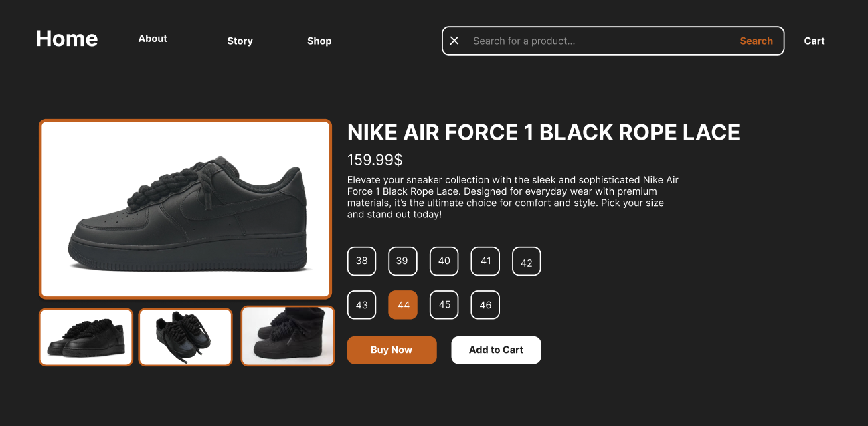Pick shoe size 41
Screen dimensions: 868x426
(x=485, y=261)
